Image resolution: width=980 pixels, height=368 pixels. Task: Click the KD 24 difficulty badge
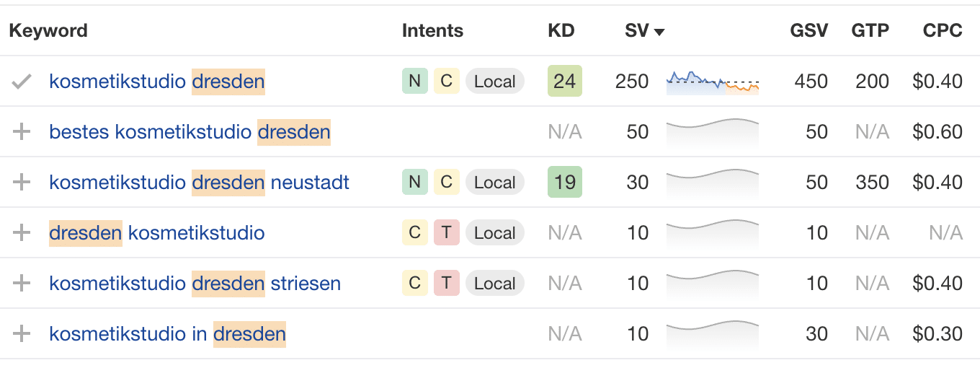(x=565, y=81)
